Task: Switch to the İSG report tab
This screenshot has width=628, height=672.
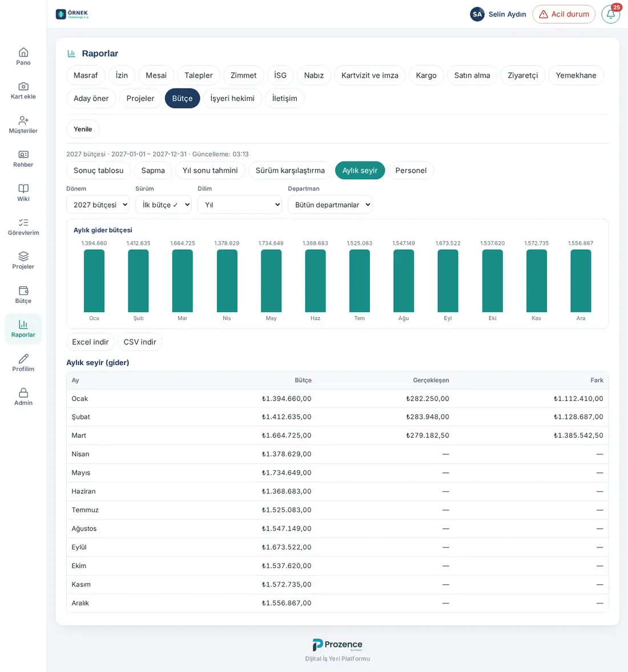Action: tap(280, 75)
